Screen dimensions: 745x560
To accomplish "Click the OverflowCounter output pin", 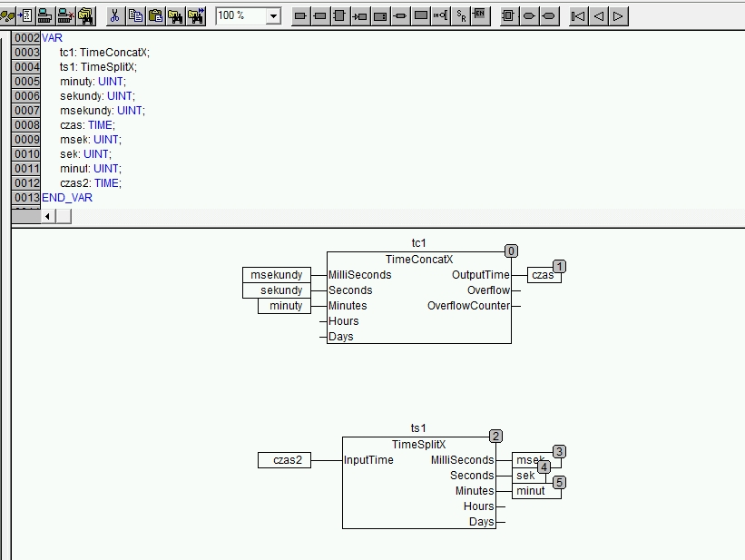I will [x=468, y=306].
